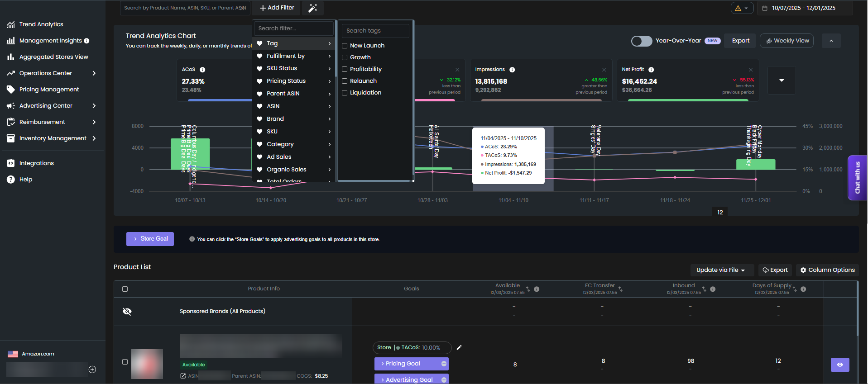The width and height of the screenshot is (868, 384).
Task: Click the ACoS info icon
Action: (x=202, y=70)
